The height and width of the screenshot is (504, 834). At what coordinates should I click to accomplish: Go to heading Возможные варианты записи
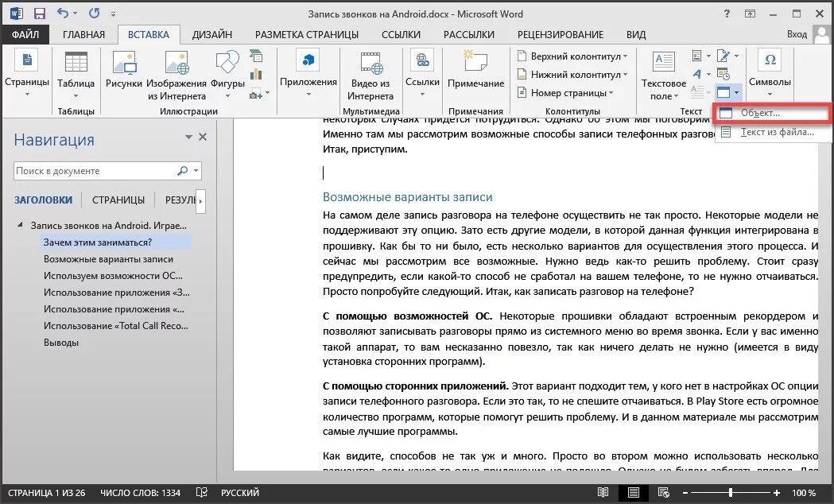tap(108, 259)
